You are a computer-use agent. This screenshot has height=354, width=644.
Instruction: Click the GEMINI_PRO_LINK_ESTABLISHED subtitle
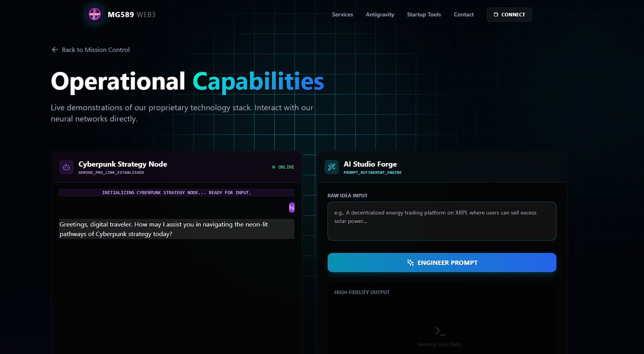(111, 173)
